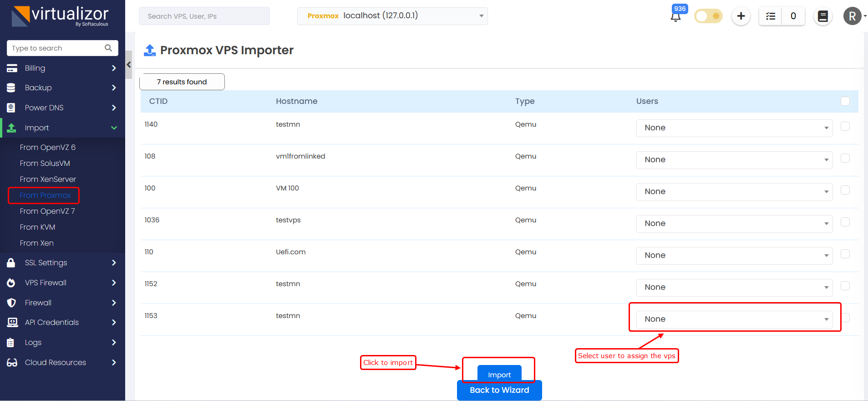The width and height of the screenshot is (868, 401).
Task: Open the Logs menu
Action: point(62,342)
